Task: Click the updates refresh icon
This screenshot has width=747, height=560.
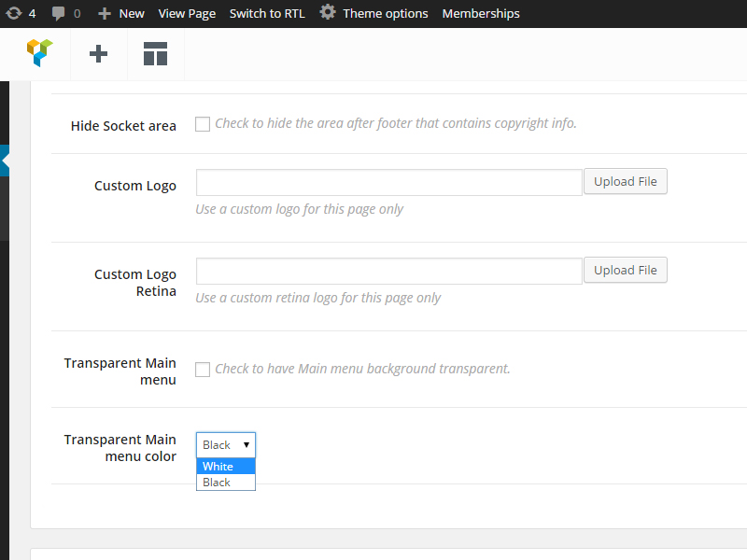Action: click(14, 13)
